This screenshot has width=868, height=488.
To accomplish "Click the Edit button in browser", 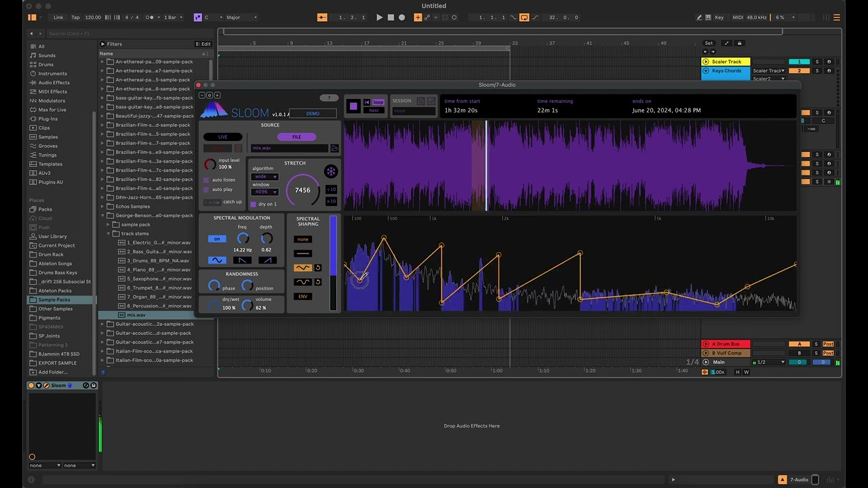I will click(203, 44).
